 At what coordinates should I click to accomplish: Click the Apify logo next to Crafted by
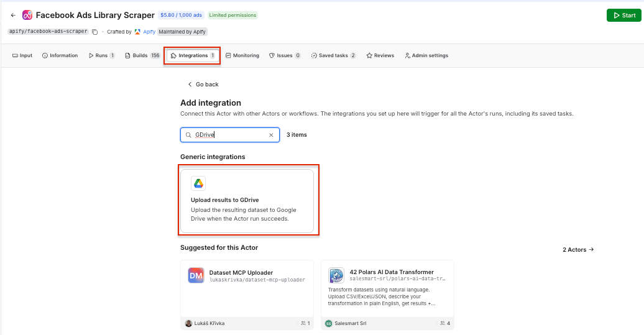click(x=137, y=32)
